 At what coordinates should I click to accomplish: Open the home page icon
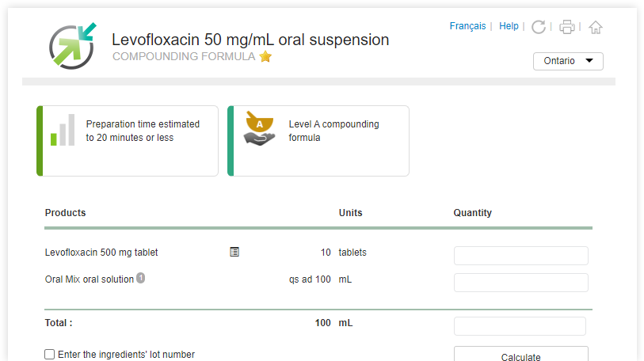(596, 27)
